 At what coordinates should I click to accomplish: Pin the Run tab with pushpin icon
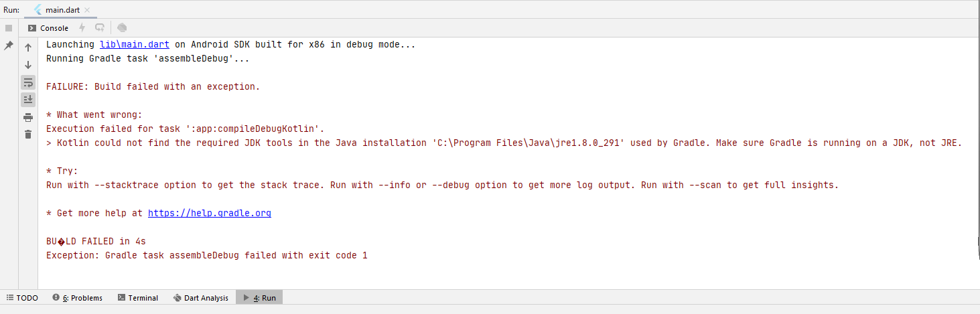point(9,46)
